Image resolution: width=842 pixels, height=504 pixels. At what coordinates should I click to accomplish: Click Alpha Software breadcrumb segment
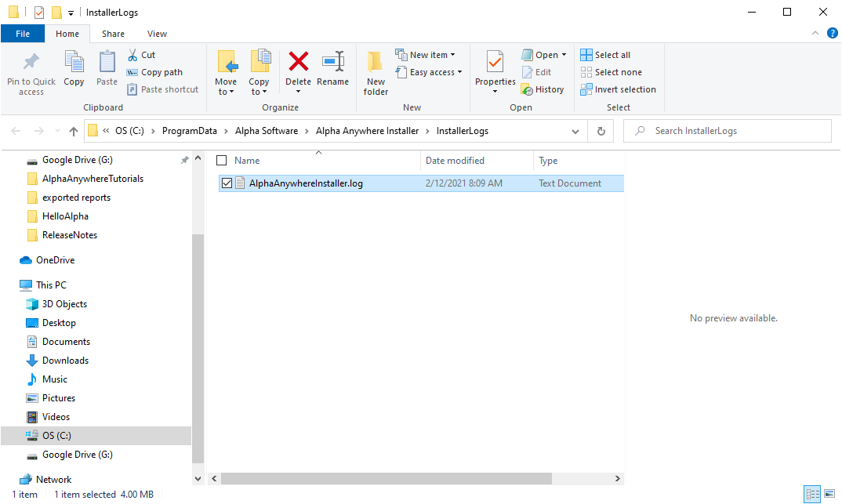(267, 131)
